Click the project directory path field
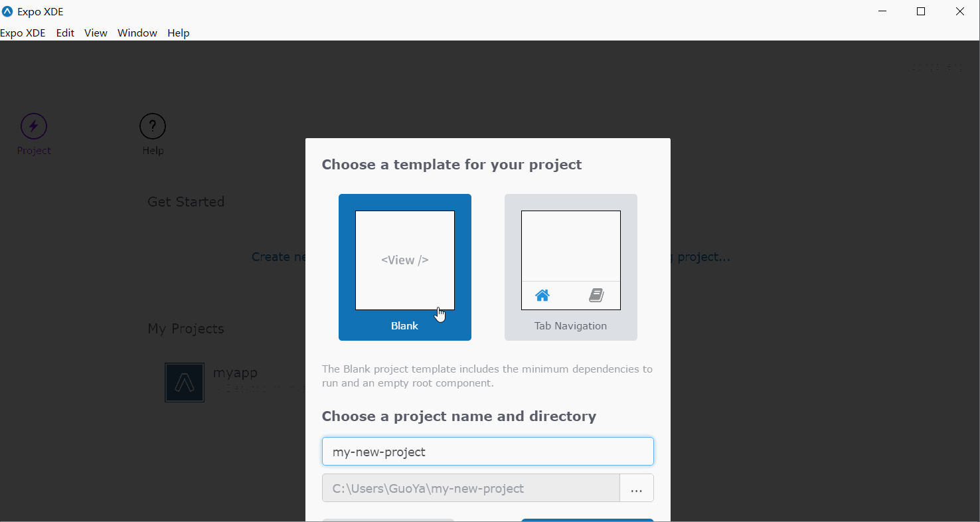The image size is (980, 522). [471, 488]
